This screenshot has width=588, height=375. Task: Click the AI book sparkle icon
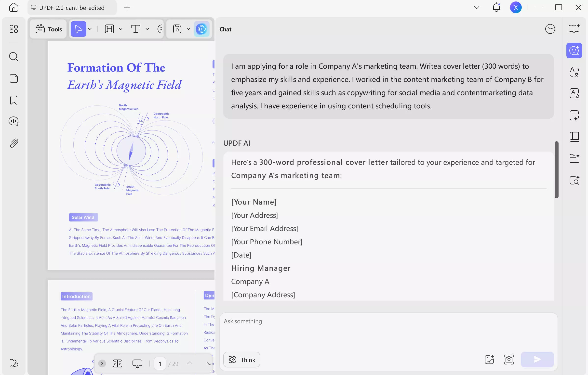coord(574,29)
